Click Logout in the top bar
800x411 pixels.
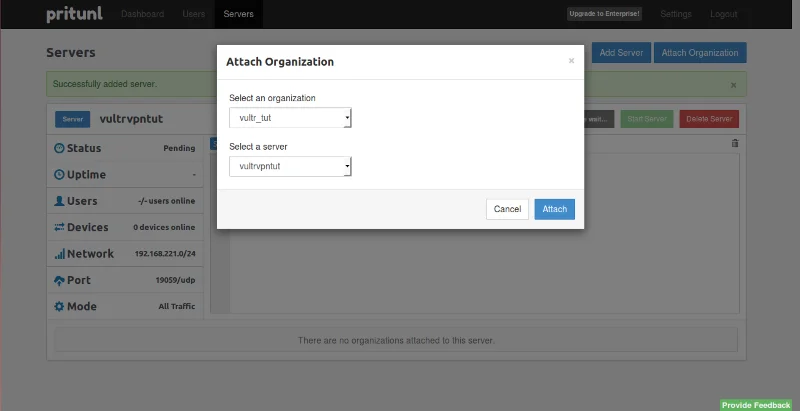(x=723, y=14)
